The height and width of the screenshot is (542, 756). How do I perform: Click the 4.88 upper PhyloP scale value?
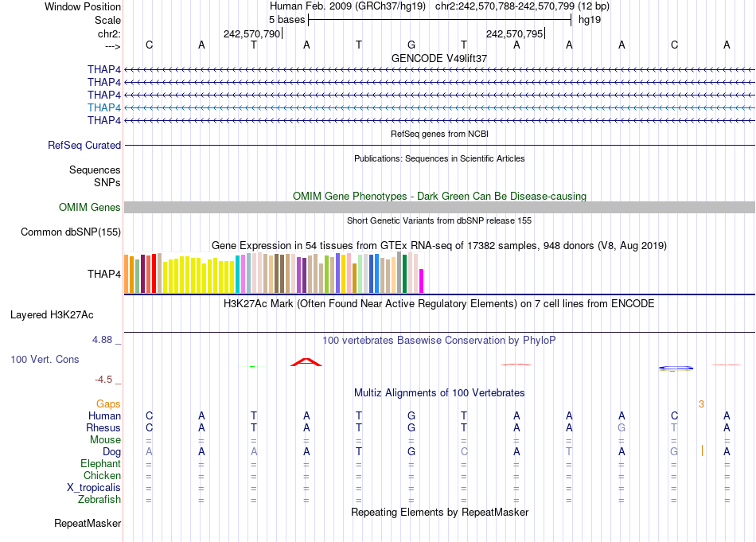[x=102, y=340]
